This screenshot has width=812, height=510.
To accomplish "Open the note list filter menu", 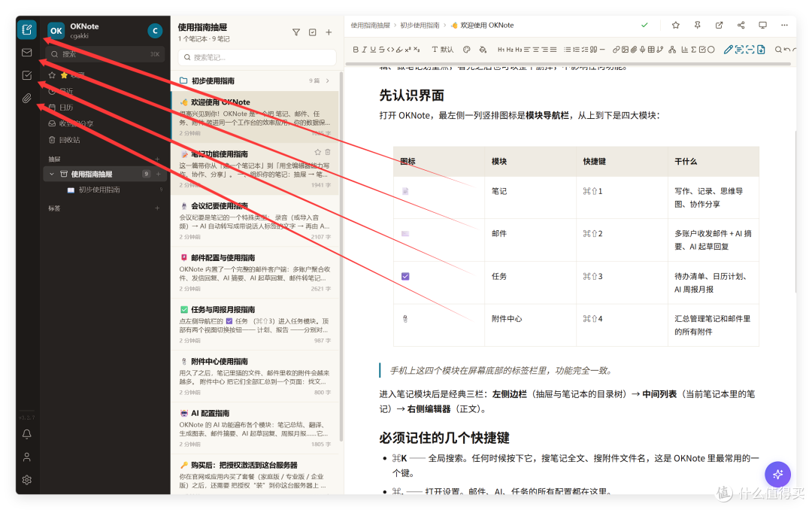I will click(295, 32).
